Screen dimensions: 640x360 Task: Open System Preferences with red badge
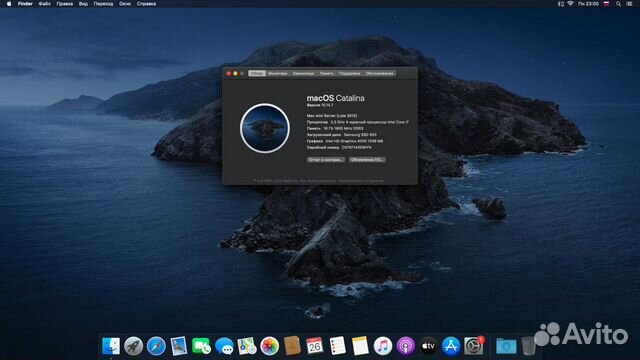click(473, 346)
